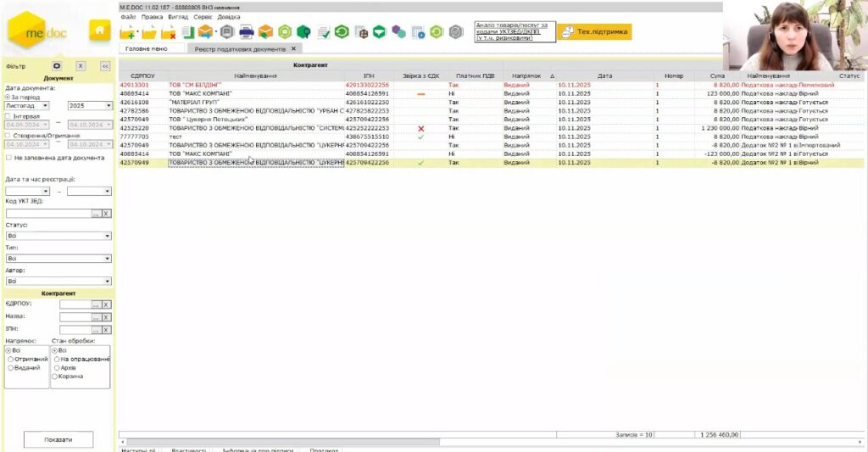Image resolution: width=868 pixels, height=452 pixels.
Task: Click the envelope send icon in toolbar
Action: pos(205,32)
